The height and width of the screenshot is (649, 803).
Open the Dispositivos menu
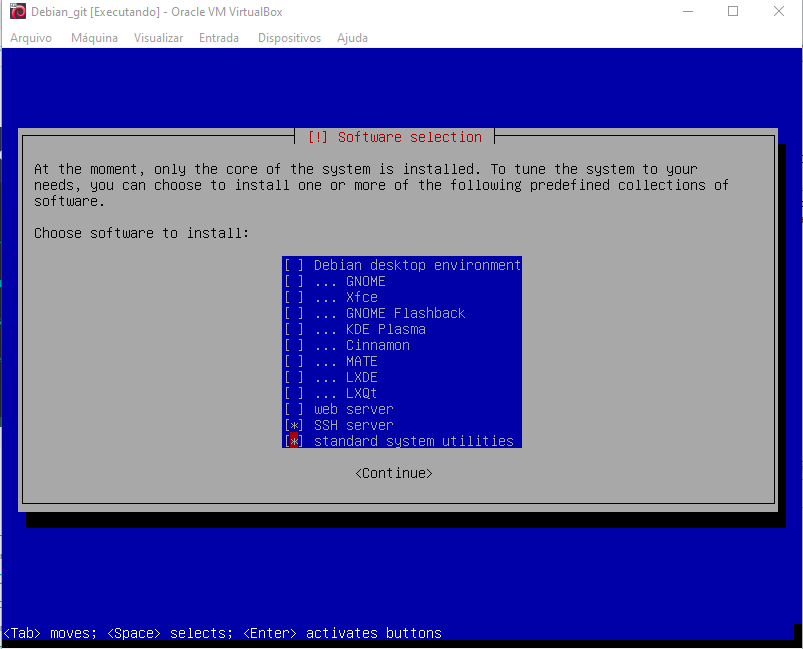[289, 38]
